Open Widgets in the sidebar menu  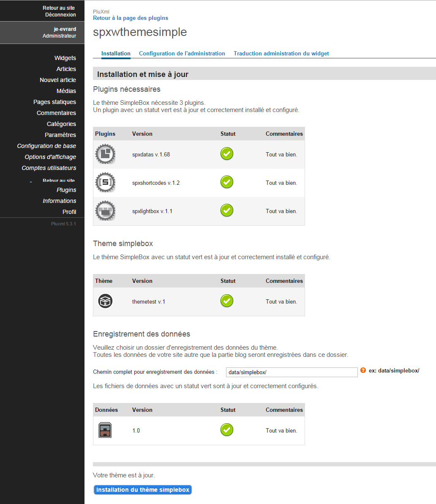pos(65,58)
